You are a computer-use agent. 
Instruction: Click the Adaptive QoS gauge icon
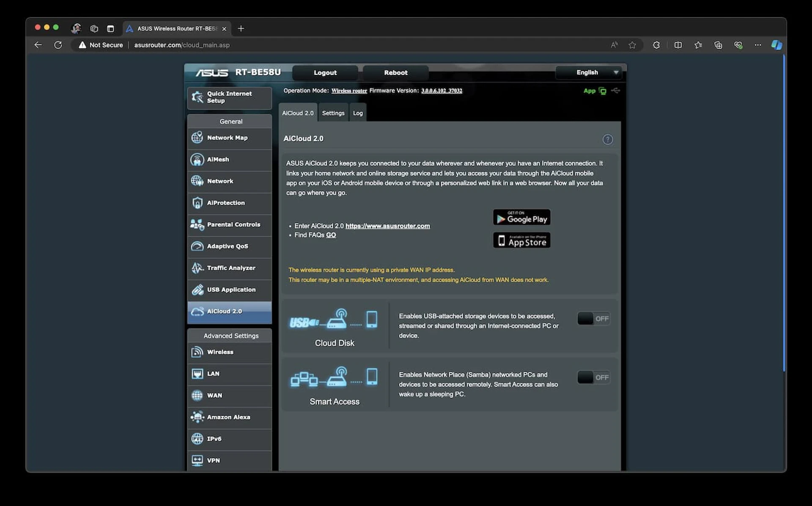tap(197, 246)
